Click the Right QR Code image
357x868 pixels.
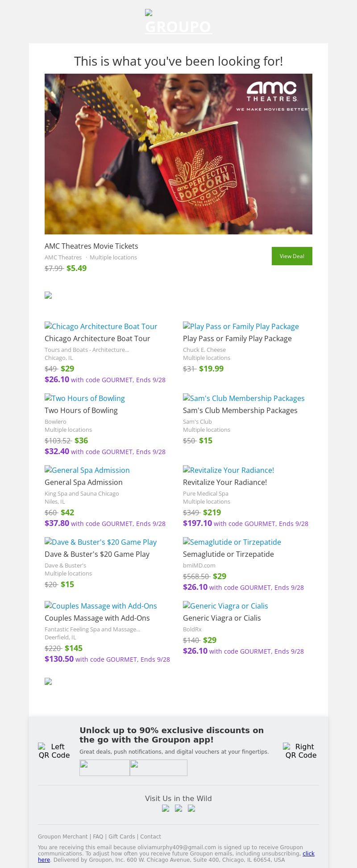click(x=301, y=751)
